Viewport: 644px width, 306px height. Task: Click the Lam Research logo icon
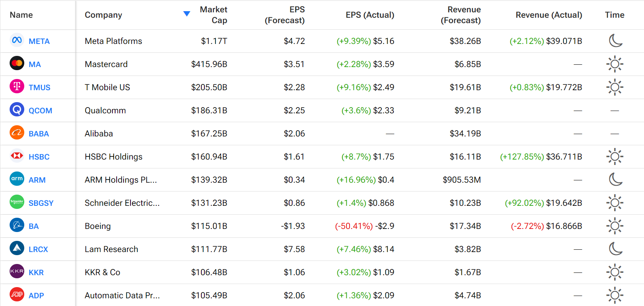[x=17, y=248]
